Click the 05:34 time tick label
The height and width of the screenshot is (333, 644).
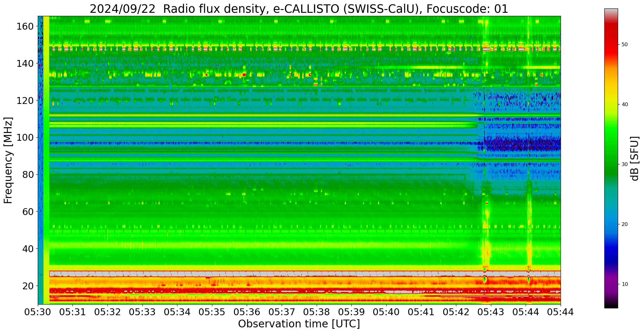(x=177, y=312)
